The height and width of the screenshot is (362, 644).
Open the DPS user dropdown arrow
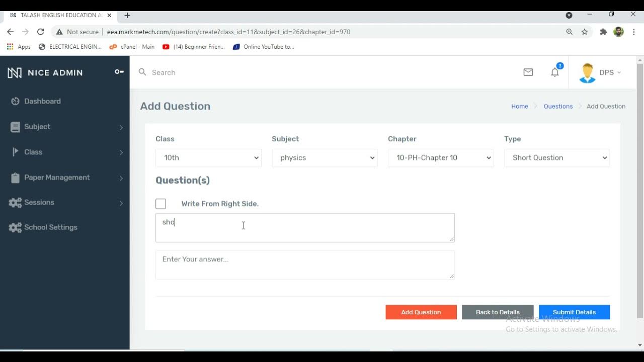click(x=619, y=72)
